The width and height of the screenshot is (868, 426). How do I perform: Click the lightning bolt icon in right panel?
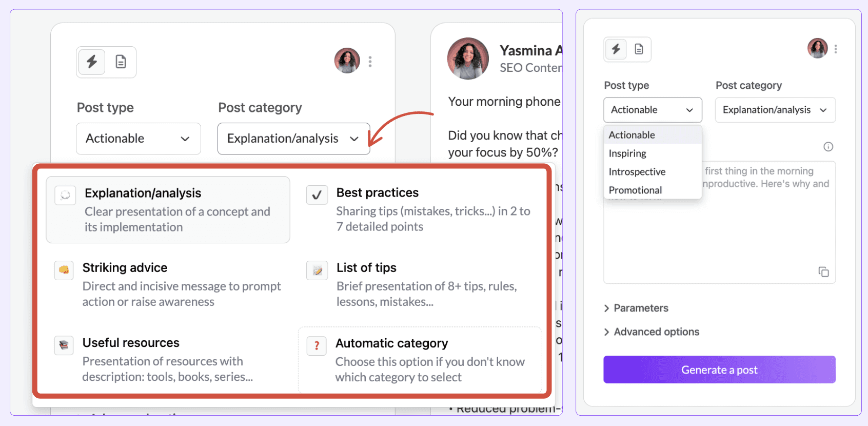coord(616,49)
